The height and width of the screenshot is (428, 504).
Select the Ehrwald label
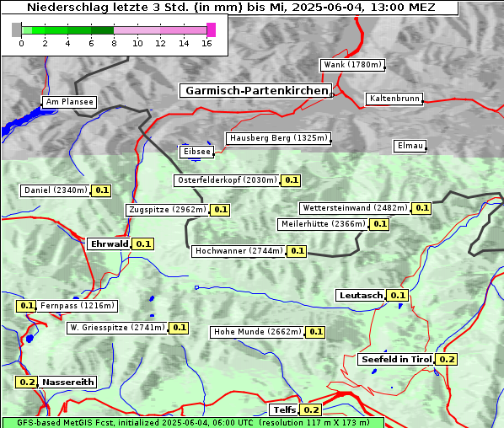pos(110,244)
